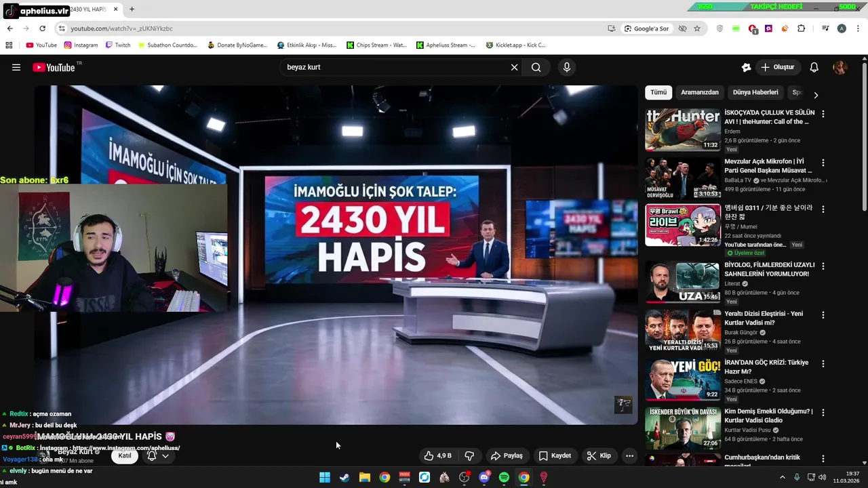Open the apps grid in bookmarks bar
The width and height of the screenshot is (868, 488).
[9, 45]
